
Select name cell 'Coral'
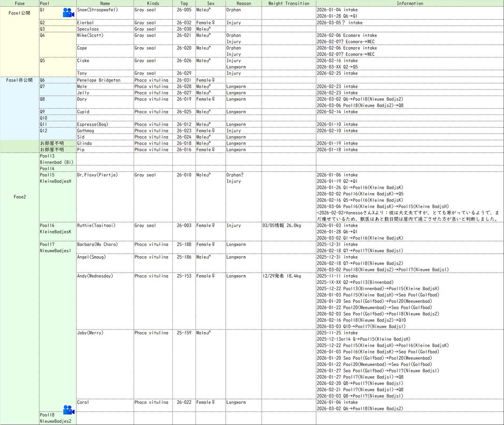click(x=105, y=405)
